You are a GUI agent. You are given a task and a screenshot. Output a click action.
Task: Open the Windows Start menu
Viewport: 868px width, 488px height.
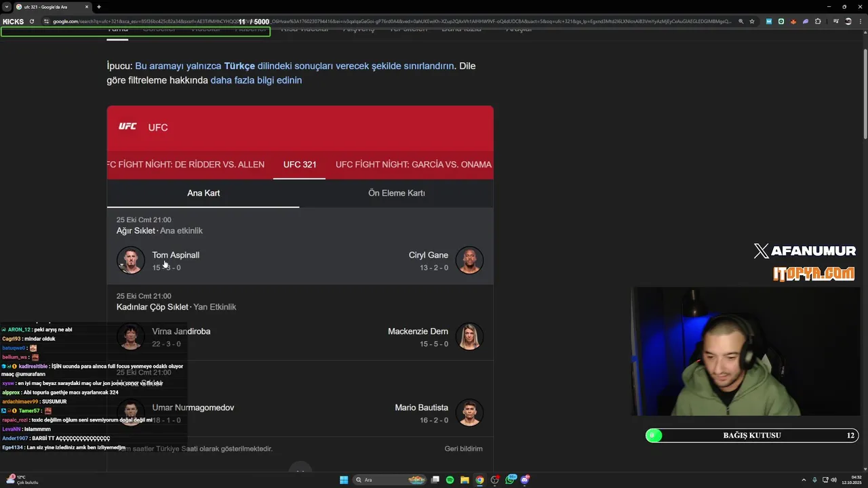(344, 480)
